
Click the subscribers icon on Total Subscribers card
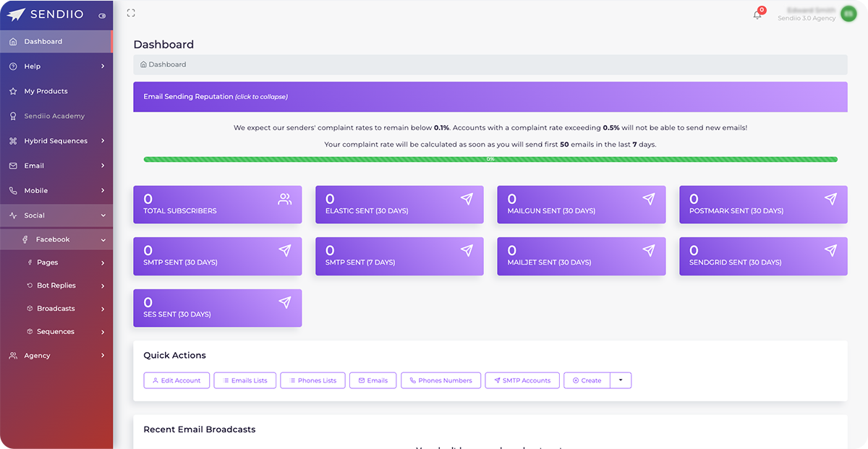(x=284, y=199)
